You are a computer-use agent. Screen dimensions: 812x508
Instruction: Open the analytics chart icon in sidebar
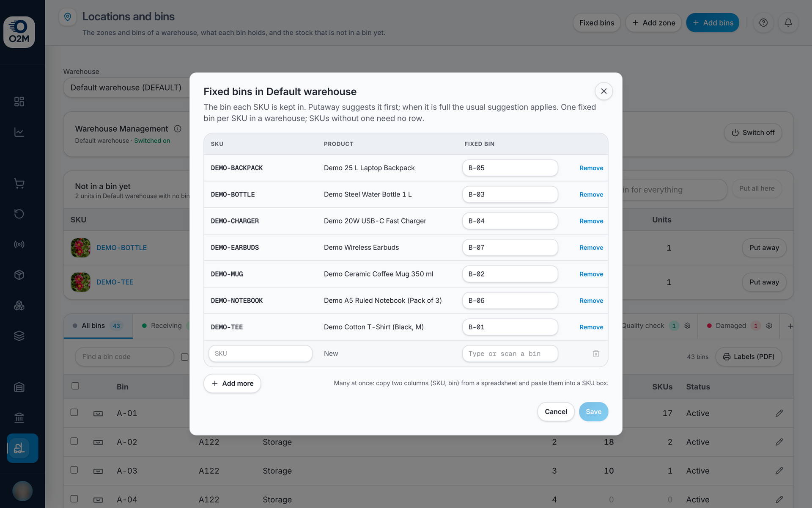(x=19, y=132)
